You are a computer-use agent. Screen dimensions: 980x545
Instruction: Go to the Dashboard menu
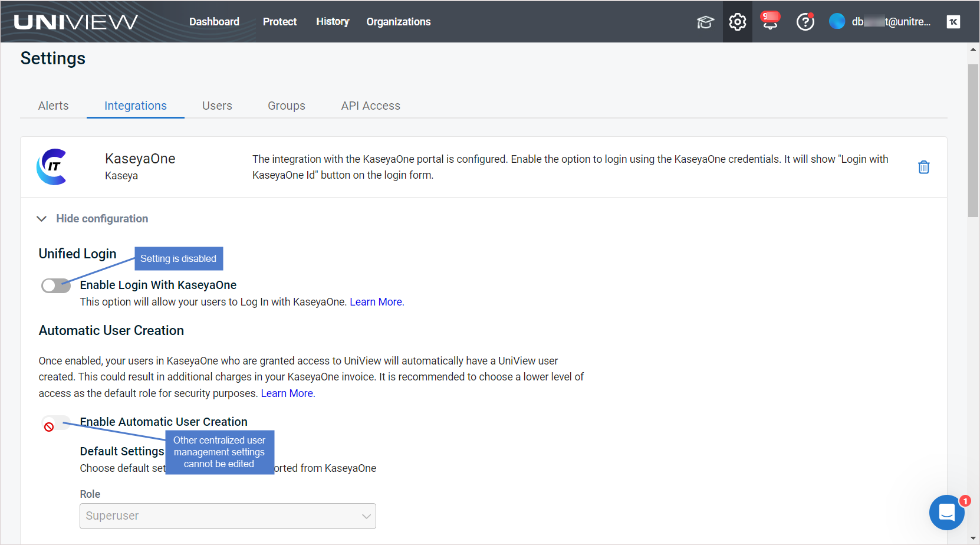tap(214, 22)
